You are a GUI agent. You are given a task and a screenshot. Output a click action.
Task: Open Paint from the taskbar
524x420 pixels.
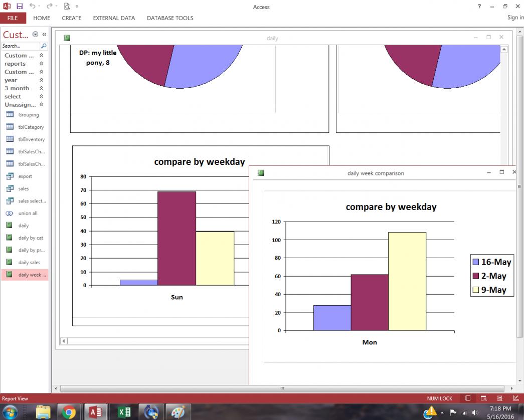pos(178,412)
